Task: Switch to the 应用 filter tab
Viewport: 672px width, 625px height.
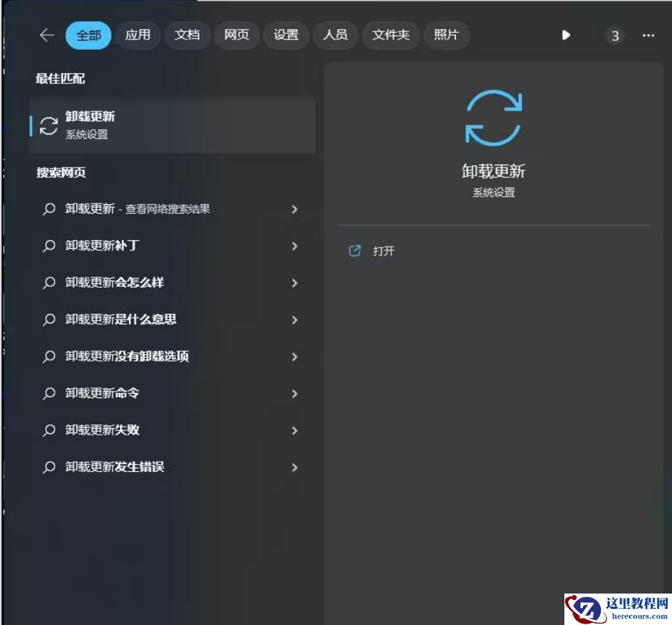Action: [138, 35]
